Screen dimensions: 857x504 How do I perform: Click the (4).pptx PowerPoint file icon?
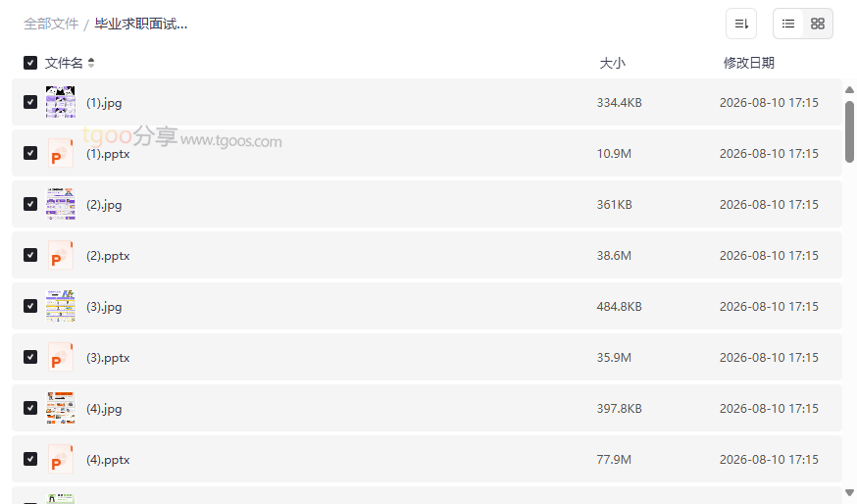pyautogui.click(x=60, y=459)
